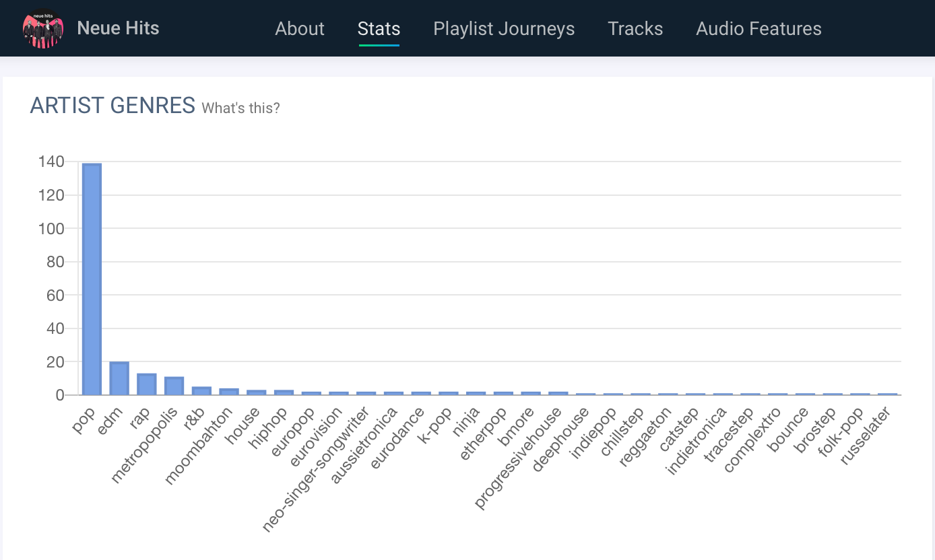
Task: Select the metropopolis bar
Action: (x=174, y=386)
